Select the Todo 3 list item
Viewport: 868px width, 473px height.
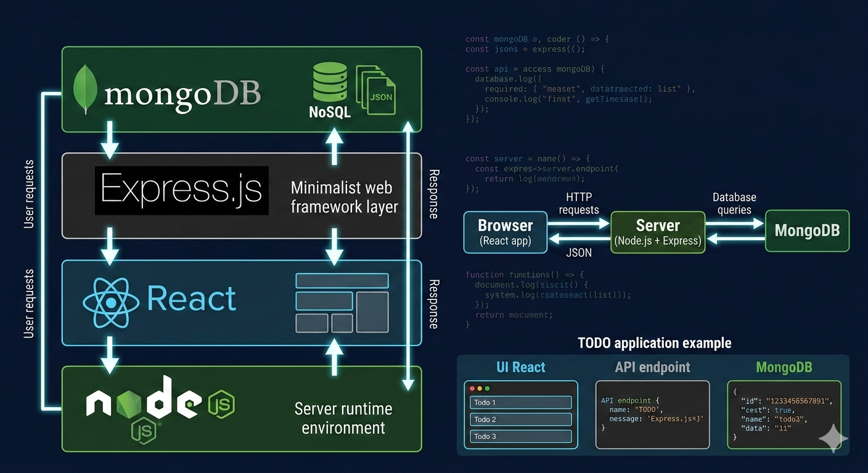coord(521,437)
